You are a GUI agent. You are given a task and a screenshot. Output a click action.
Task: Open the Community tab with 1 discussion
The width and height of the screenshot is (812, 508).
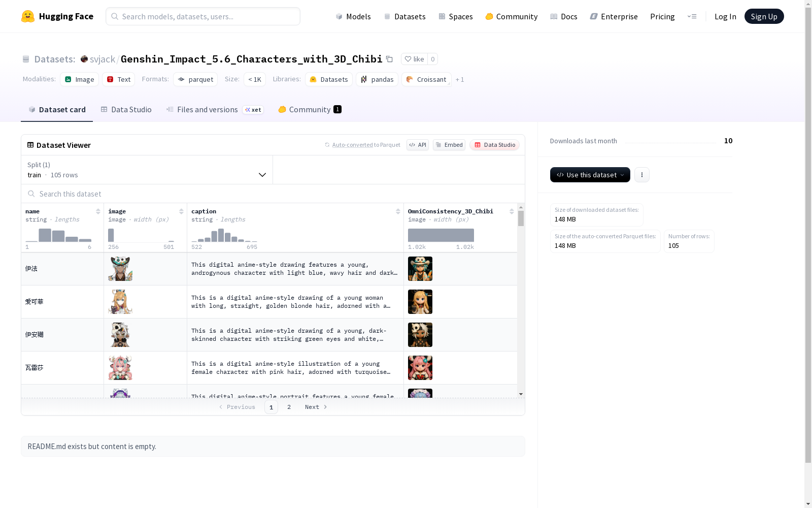[x=310, y=109]
